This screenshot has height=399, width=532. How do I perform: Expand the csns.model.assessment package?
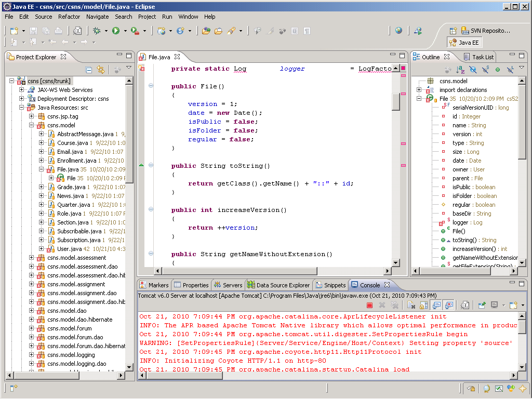(x=32, y=258)
